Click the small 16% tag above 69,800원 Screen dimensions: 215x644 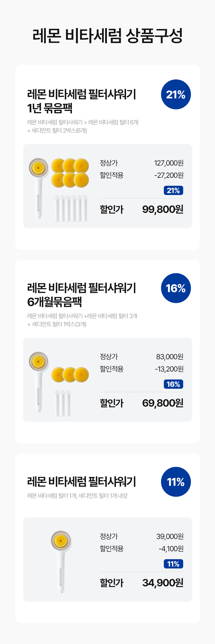coord(173,384)
